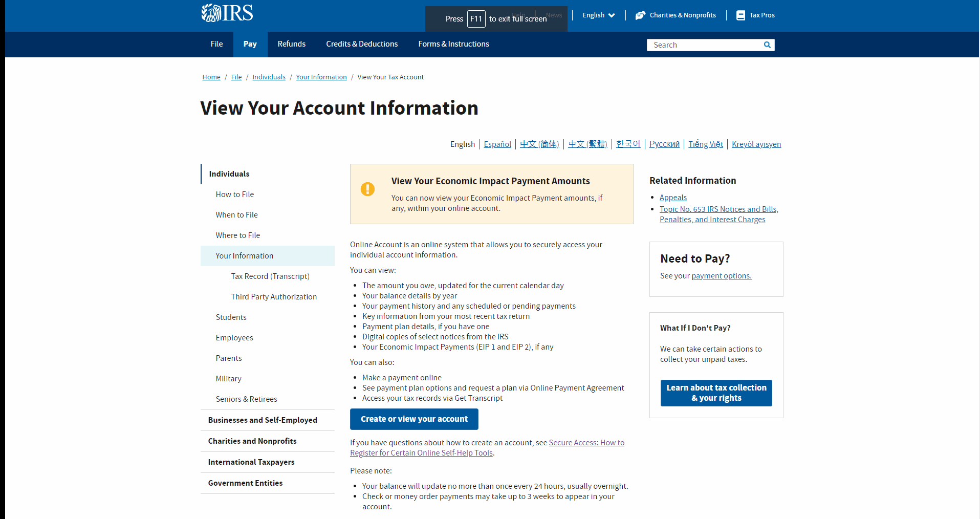This screenshot has height=519, width=980.
Task: Expand the Businesses and Self-Employed section
Action: point(262,420)
